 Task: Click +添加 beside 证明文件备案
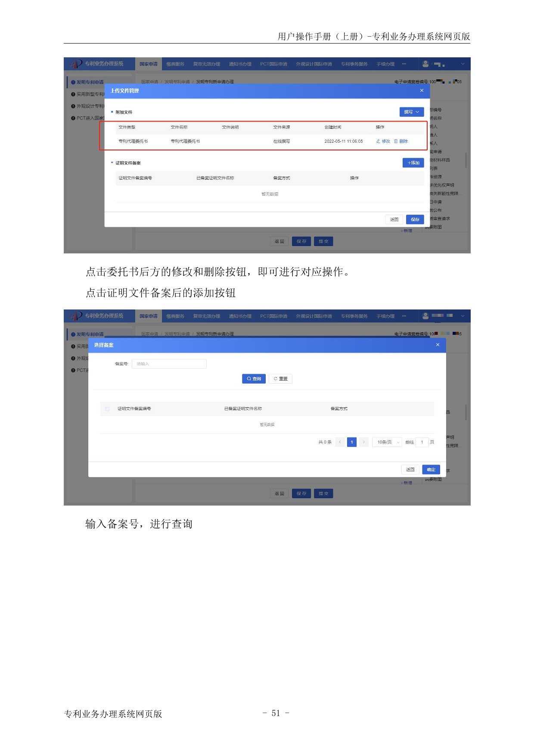(413, 163)
